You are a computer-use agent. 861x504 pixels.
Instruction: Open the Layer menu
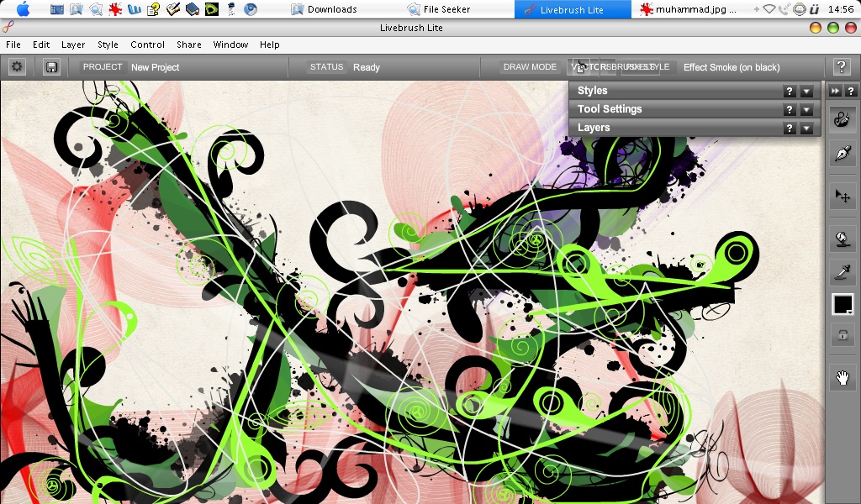[73, 45]
